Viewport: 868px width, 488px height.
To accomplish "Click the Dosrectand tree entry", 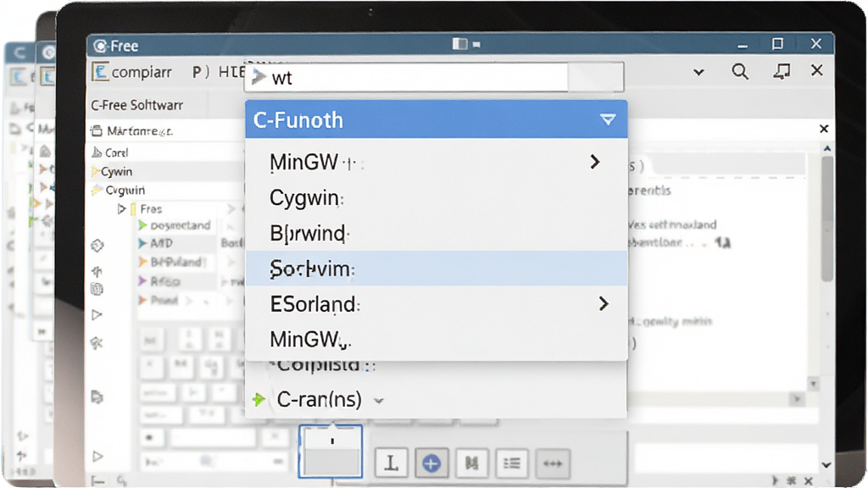I will tap(181, 225).
